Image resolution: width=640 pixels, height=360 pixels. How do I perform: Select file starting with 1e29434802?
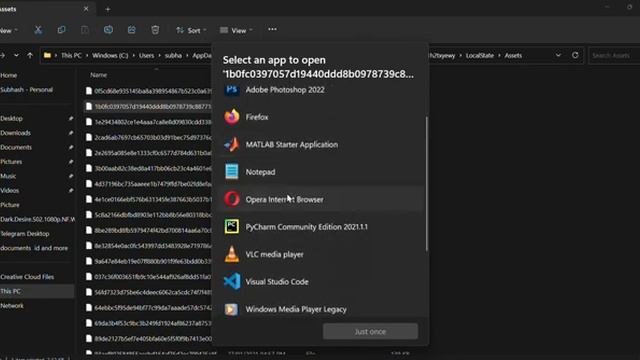point(148,122)
